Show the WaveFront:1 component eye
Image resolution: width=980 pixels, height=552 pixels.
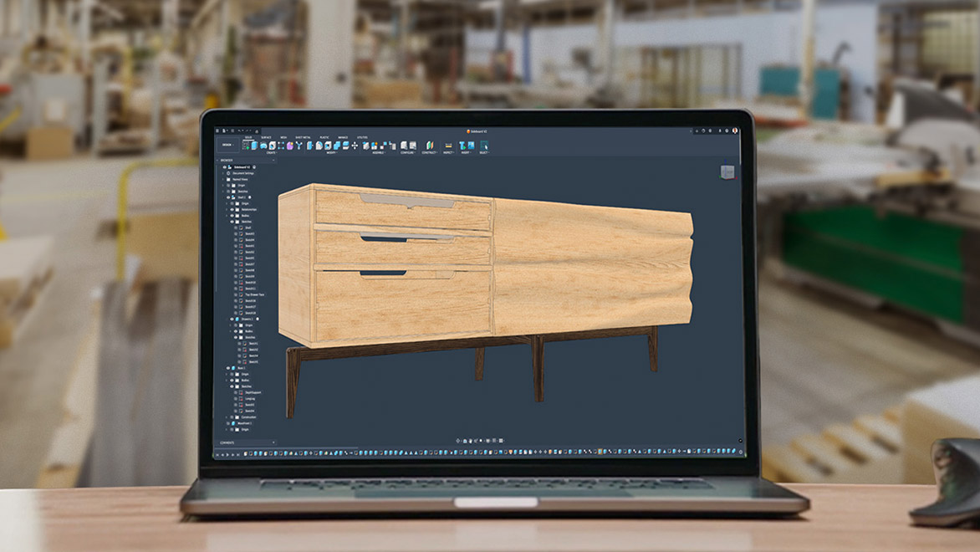pyautogui.click(x=228, y=423)
